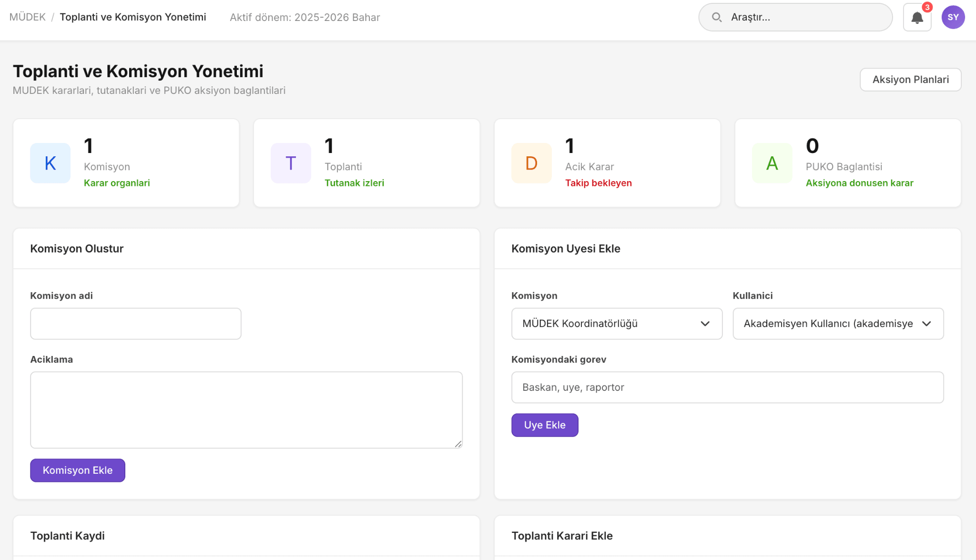
Task: Click the Toplanti Kaydi heading
Action: click(x=67, y=536)
